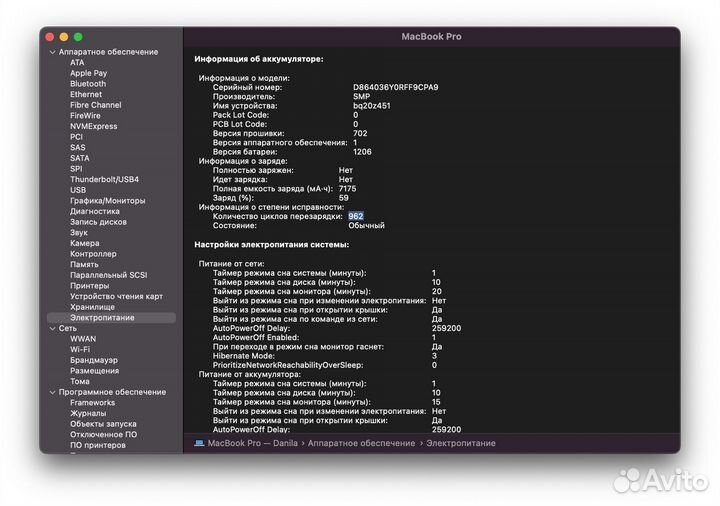Open NVMExpress hardware entry
This screenshot has height=506, width=720.
(x=93, y=126)
